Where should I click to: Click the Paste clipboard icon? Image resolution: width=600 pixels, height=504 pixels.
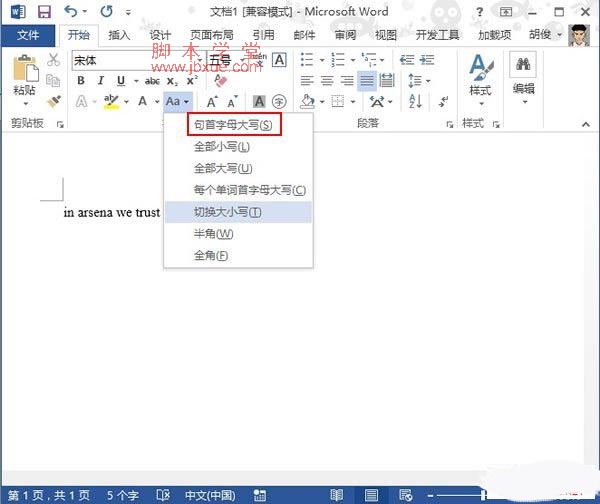click(x=25, y=69)
